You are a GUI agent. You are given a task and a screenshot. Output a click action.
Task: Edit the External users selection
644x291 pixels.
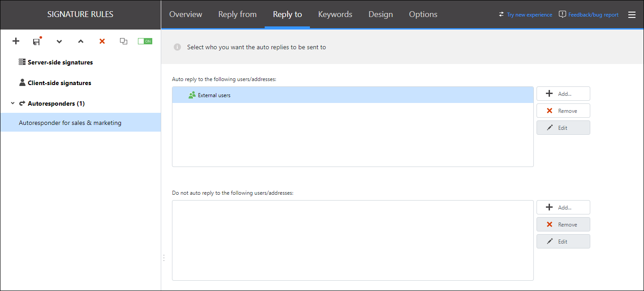pyautogui.click(x=563, y=127)
